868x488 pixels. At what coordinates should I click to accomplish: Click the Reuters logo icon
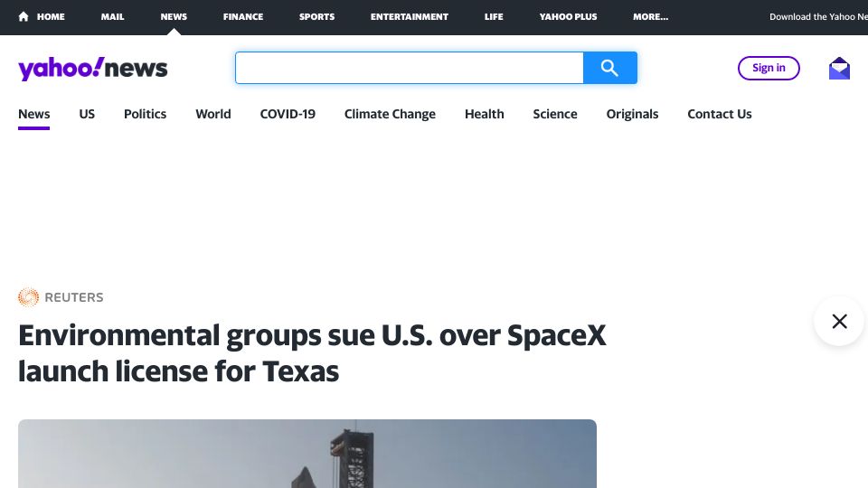pyautogui.click(x=28, y=297)
